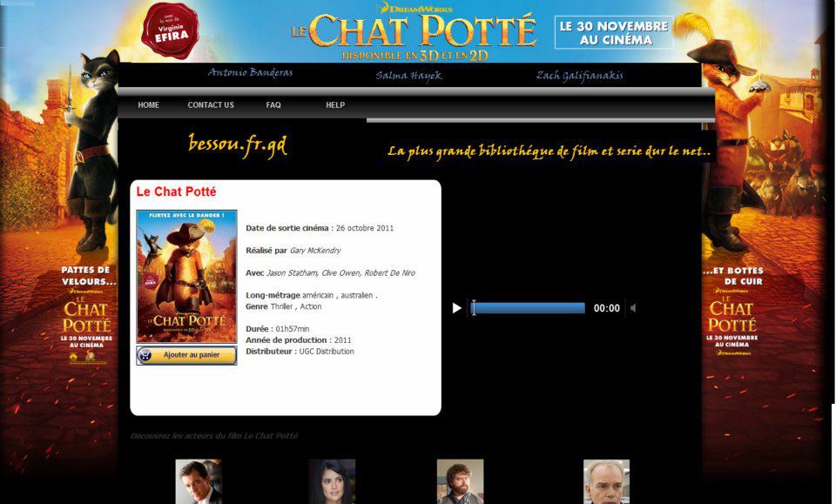836x504 pixels.
Task: Click the Zach Galifianakis name in header
Action: [580, 76]
